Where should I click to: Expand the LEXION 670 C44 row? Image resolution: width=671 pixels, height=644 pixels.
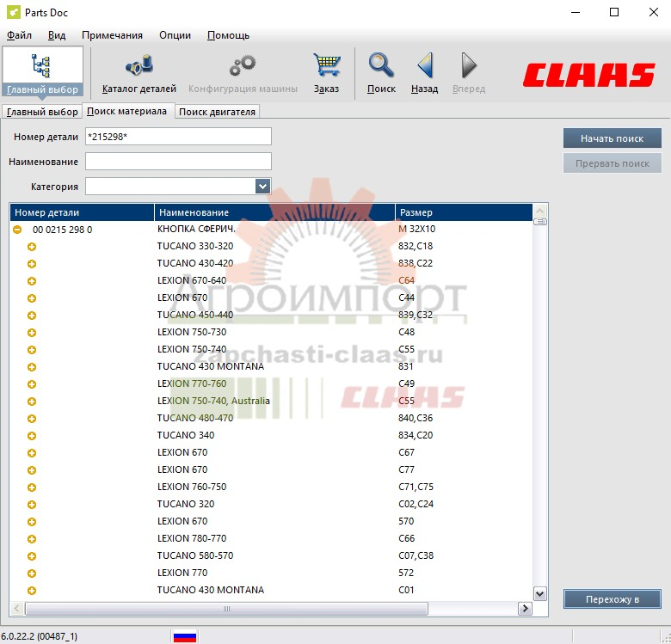pyautogui.click(x=32, y=298)
